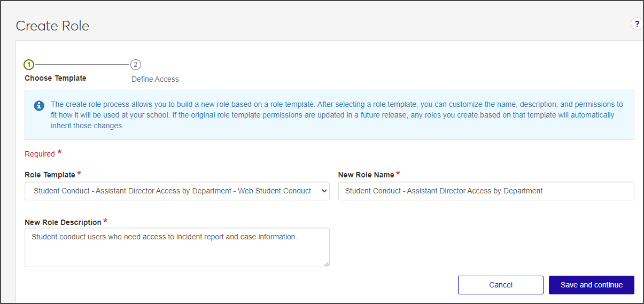Click the blue info icon in the banner
The height and width of the screenshot is (304, 644).
click(39, 106)
